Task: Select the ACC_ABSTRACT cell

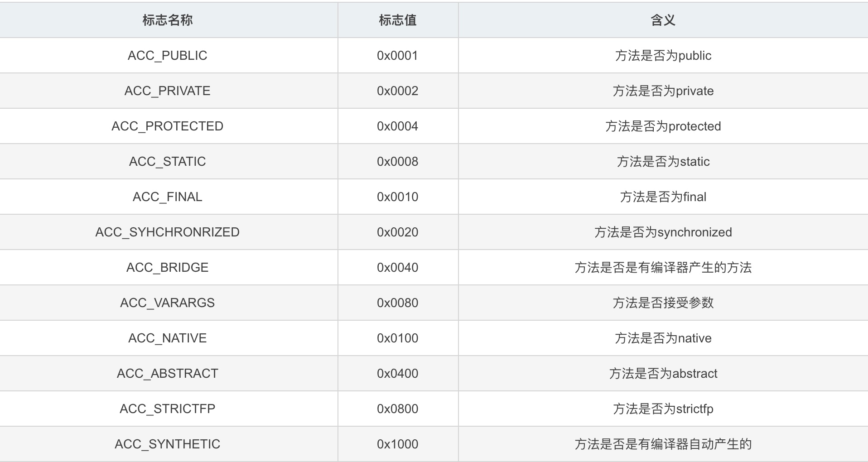Action: click(x=168, y=373)
